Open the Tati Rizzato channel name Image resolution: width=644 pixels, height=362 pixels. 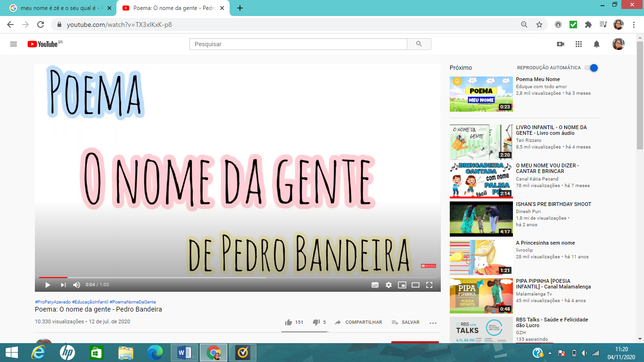click(528, 140)
